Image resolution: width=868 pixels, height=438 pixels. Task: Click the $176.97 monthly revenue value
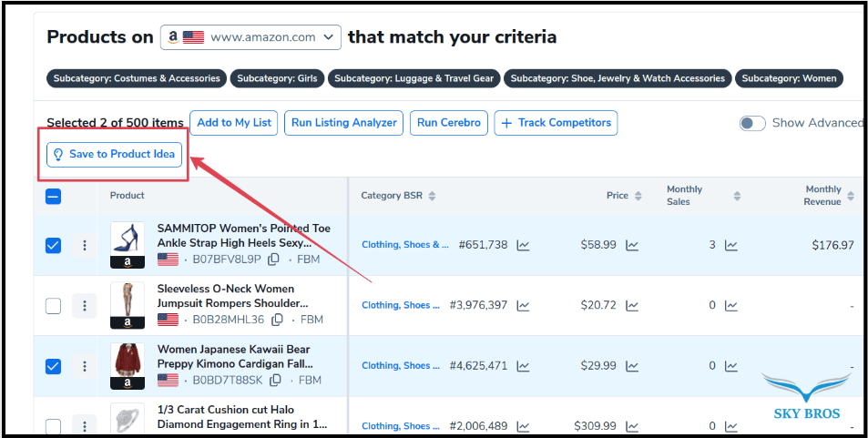pyautogui.click(x=832, y=245)
